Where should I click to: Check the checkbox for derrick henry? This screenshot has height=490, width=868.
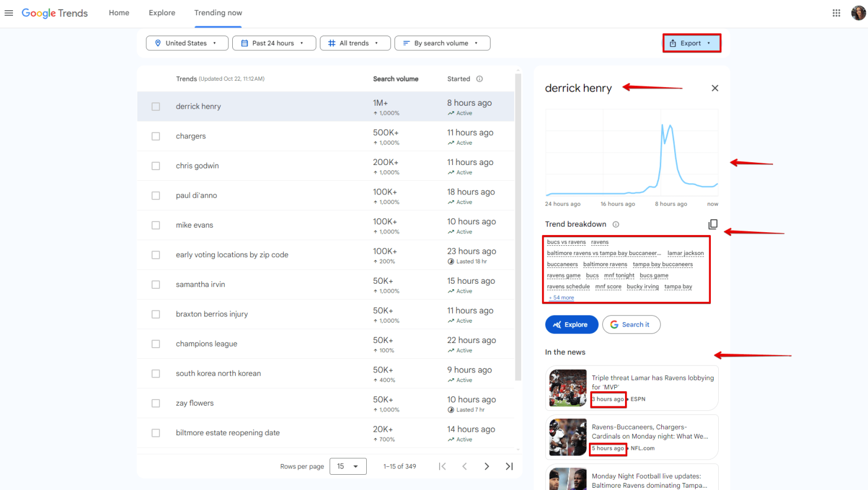click(x=156, y=106)
